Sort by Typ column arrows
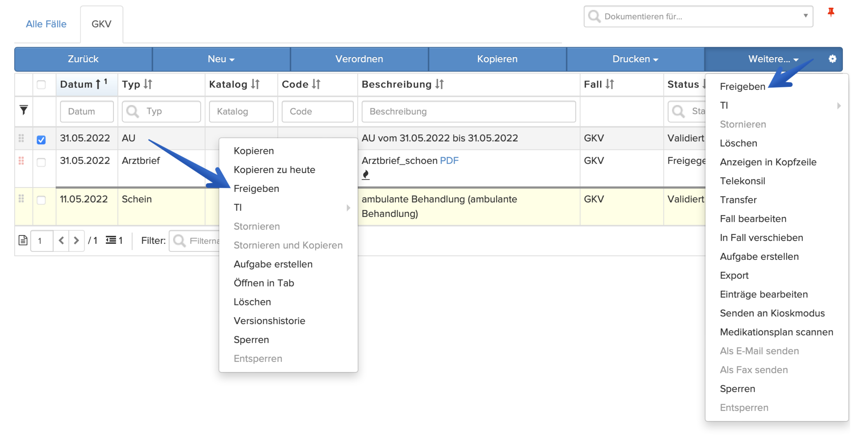 pyautogui.click(x=148, y=84)
